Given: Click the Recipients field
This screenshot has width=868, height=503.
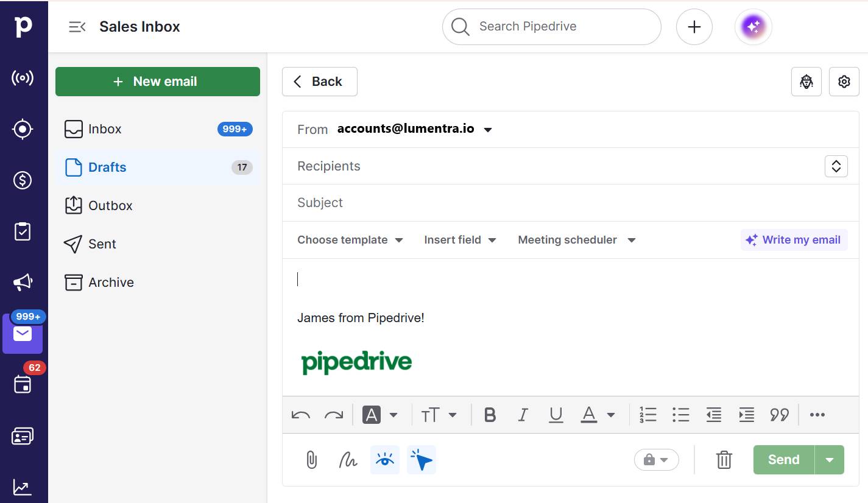Looking at the screenshot, I should coord(554,166).
